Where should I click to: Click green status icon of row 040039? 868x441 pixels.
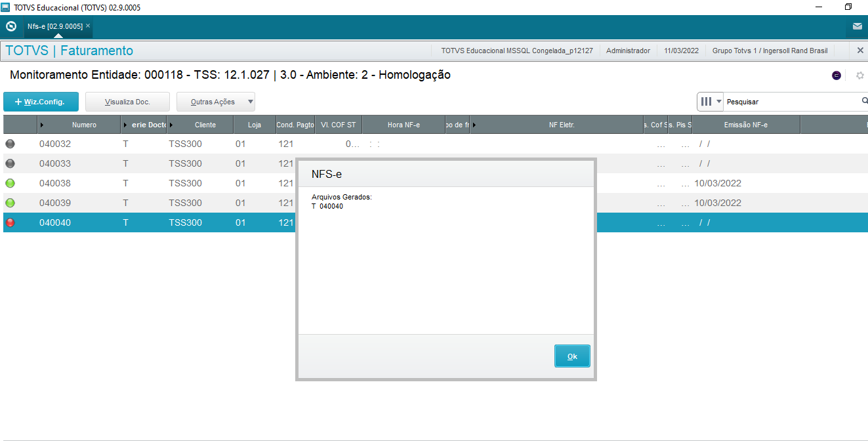pyautogui.click(x=10, y=203)
